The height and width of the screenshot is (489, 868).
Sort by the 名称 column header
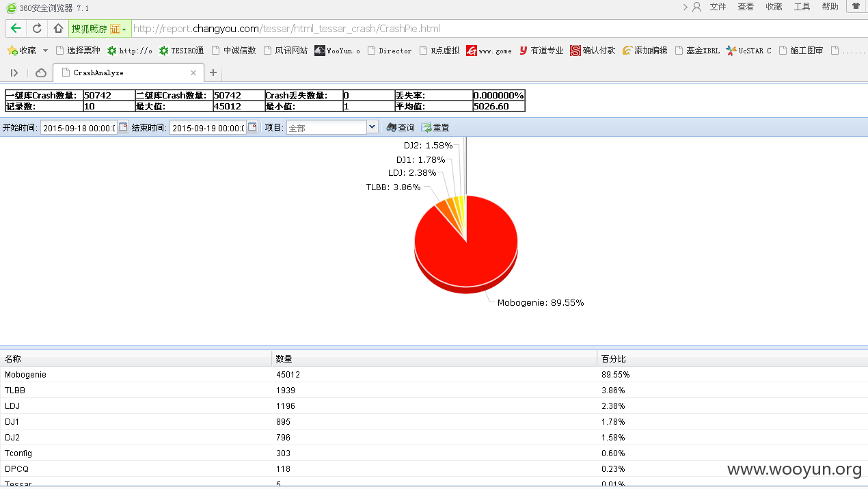136,358
